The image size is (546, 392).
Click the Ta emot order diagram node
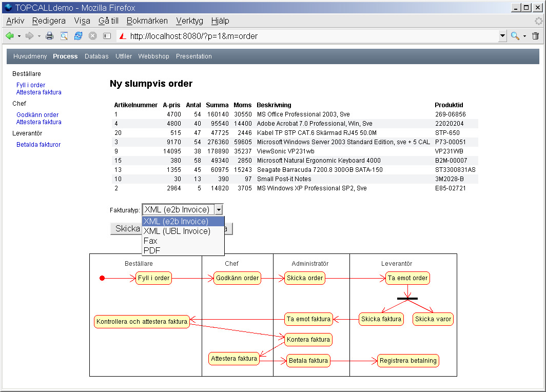[x=407, y=278]
